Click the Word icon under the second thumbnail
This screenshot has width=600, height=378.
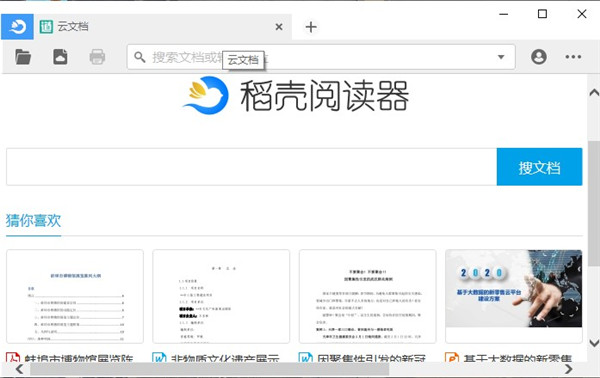[159, 358]
